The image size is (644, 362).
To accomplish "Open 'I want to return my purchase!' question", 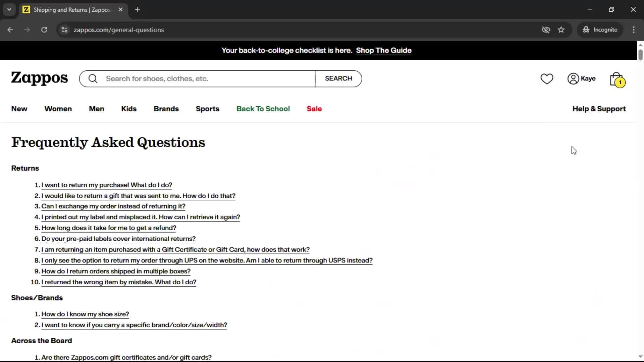I will pos(107,185).
